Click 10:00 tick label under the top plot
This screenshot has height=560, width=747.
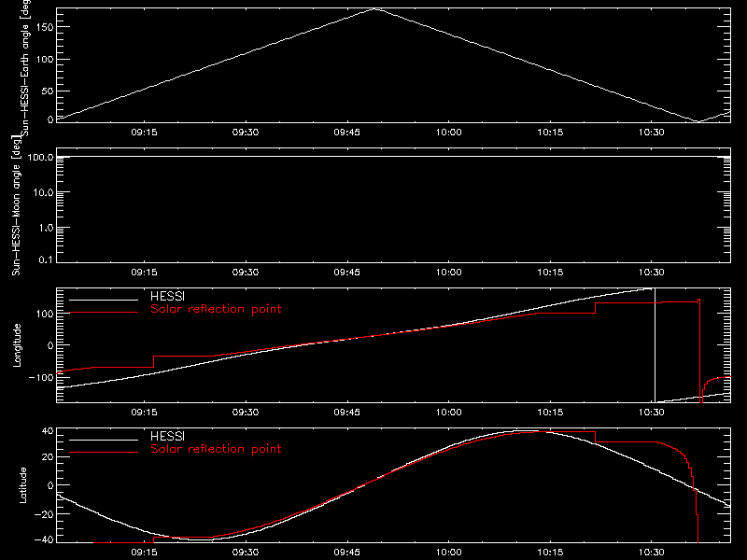tap(449, 133)
